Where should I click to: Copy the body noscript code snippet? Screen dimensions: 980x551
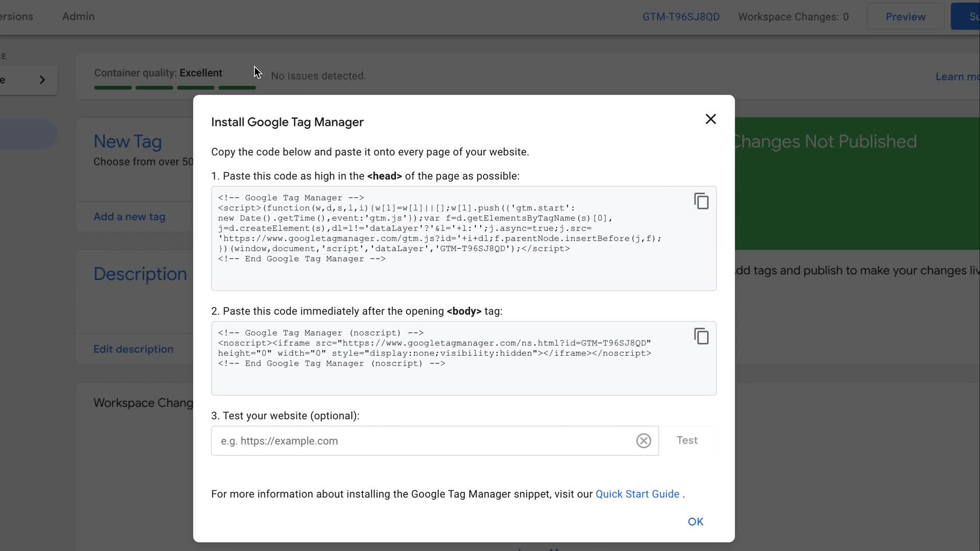pos(701,336)
